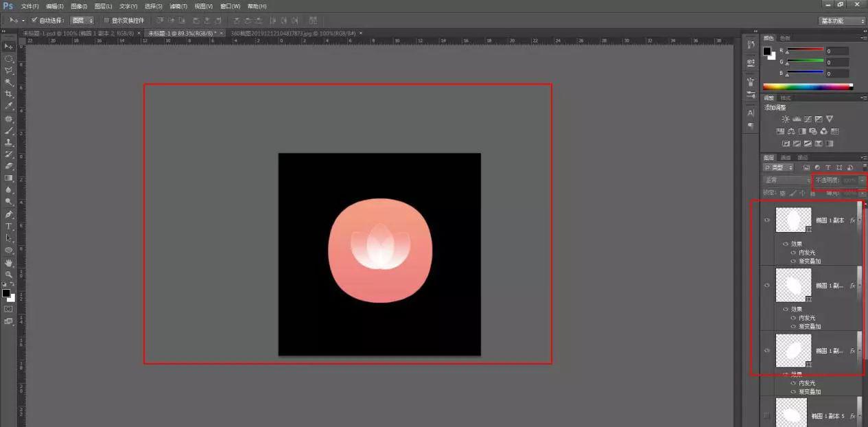The width and height of the screenshot is (868, 427).
Task: Select the Eraser tool
Action: tap(9, 165)
